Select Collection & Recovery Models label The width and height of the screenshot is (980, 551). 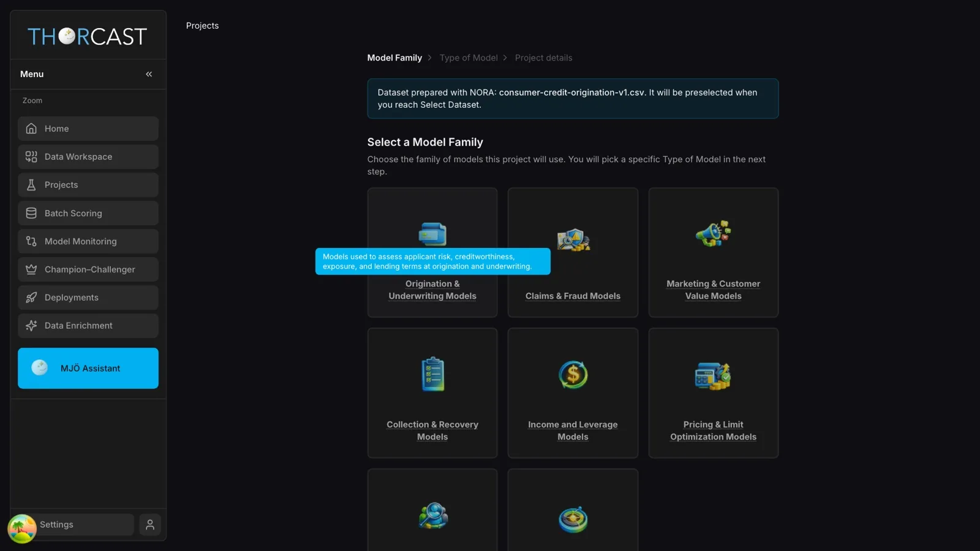[432, 431]
